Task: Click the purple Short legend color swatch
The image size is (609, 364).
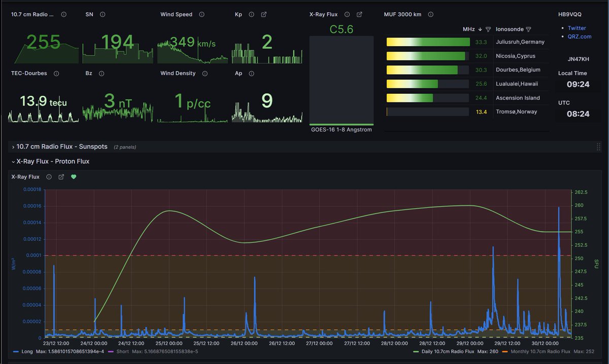Action: [110, 351]
